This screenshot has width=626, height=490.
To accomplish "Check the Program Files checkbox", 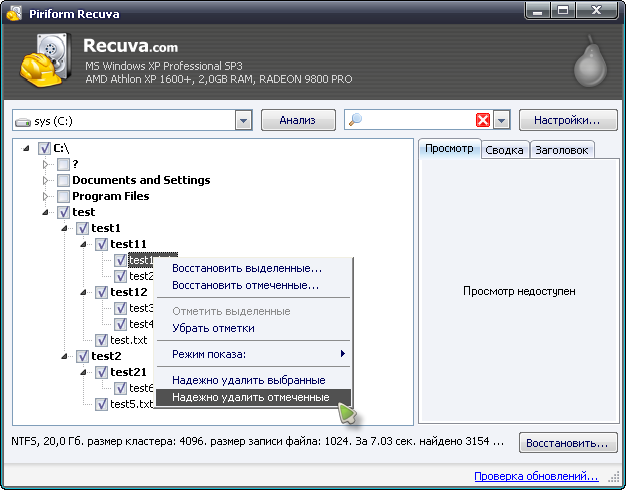I will 63,196.
